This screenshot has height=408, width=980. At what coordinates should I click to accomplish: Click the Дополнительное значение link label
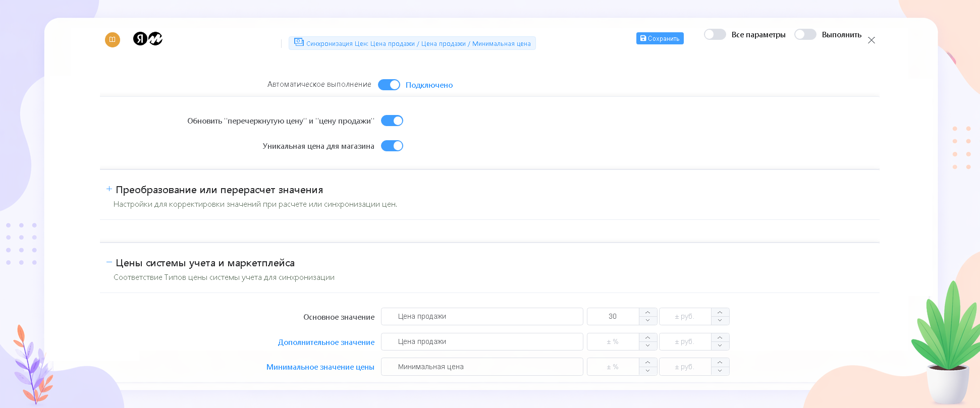point(326,342)
